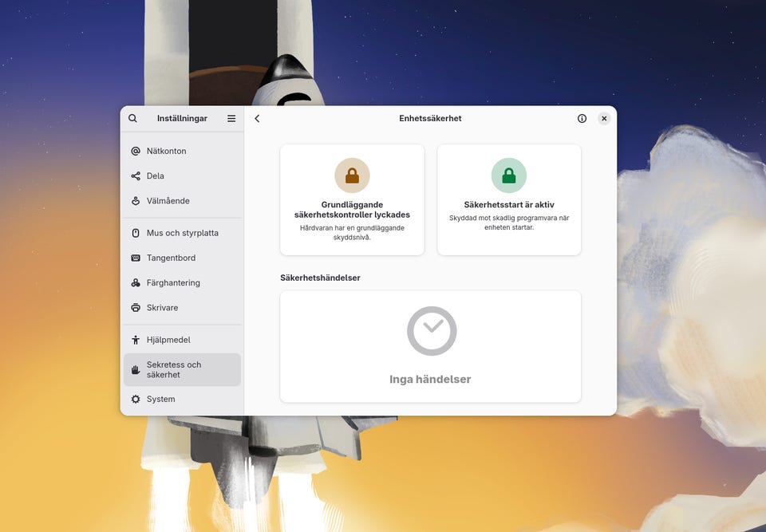Click the brown padlock icon
The width and height of the screenshot is (766, 532).
tap(352, 175)
